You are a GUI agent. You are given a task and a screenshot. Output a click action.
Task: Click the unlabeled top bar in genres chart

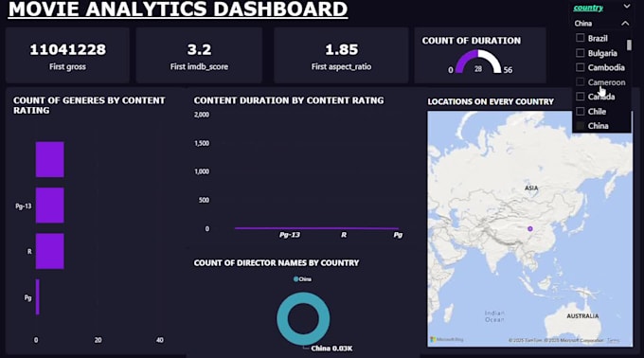pos(49,159)
